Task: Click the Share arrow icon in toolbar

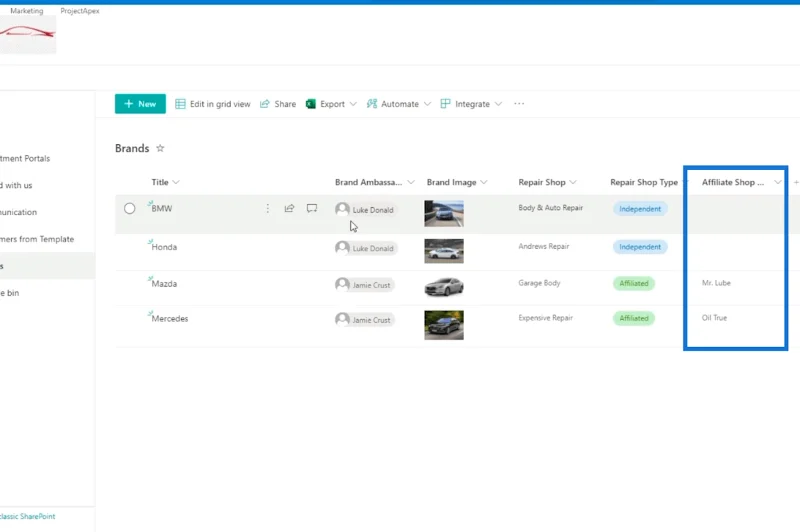Action: tap(264, 104)
